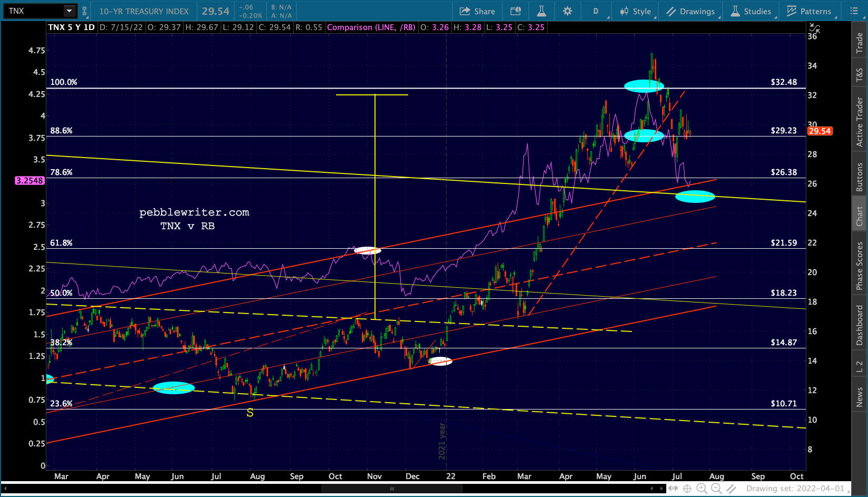
Task: Open the Dashboard sidebar tab
Action: coord(860,325)
